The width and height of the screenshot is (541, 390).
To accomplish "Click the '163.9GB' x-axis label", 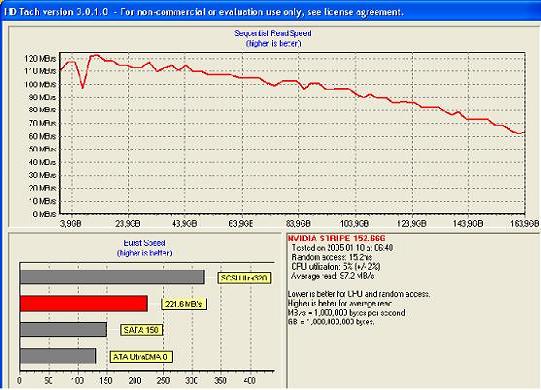I will [x=524, y=224].
